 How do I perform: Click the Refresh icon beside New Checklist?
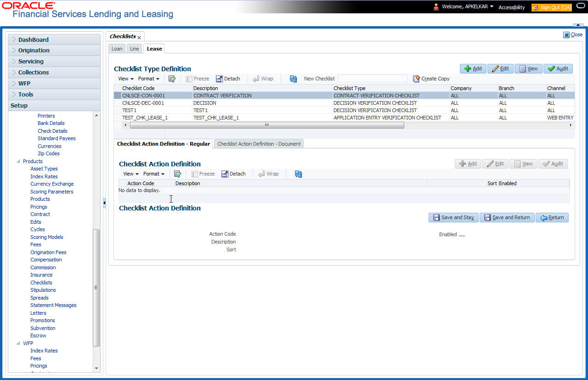[294, 79]
